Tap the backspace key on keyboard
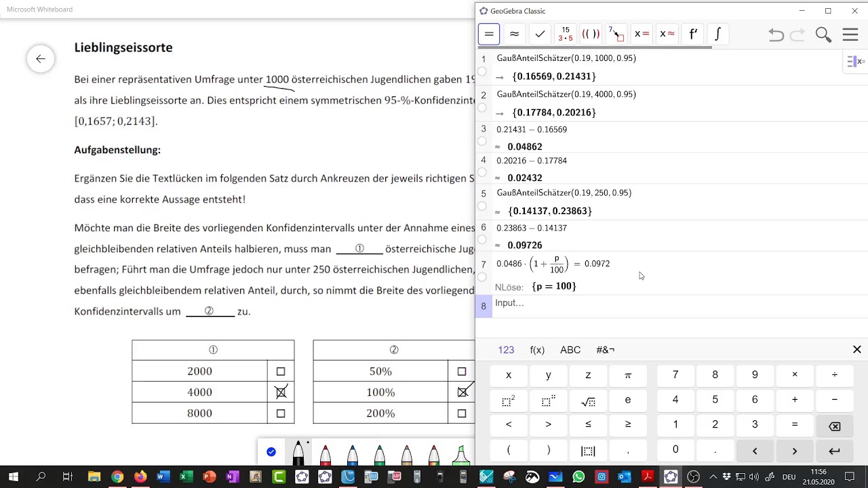The image size is (868, 488). pos(834,426)
